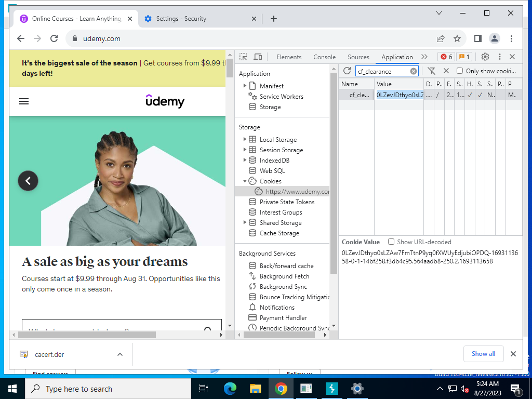
Task: Clear the cf_clearance filter text
Action: tap(413, 71)
